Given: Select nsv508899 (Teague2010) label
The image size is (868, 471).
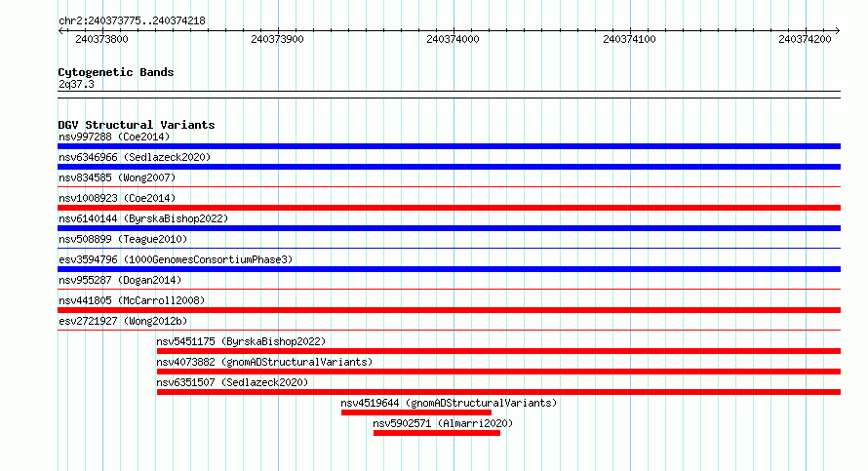Looking at the screenshot, I should 123,239.
